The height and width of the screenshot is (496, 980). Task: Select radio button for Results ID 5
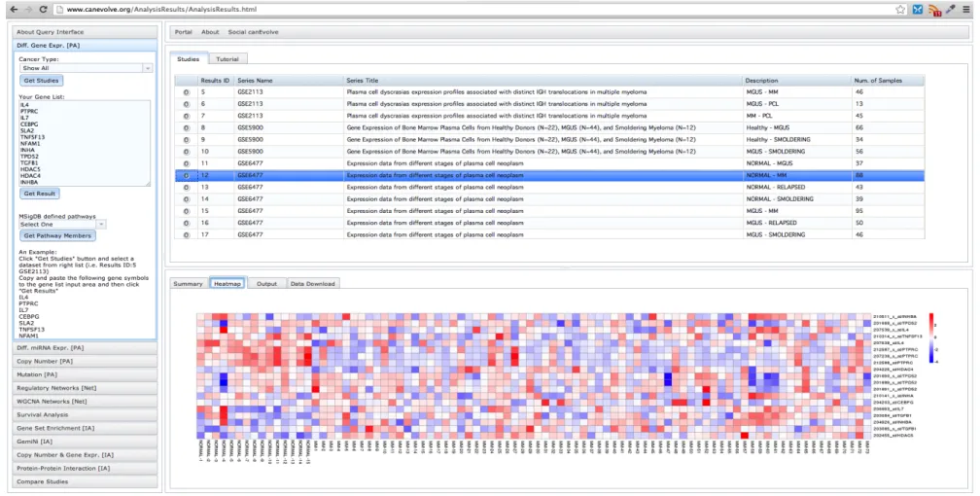(187, 92)
